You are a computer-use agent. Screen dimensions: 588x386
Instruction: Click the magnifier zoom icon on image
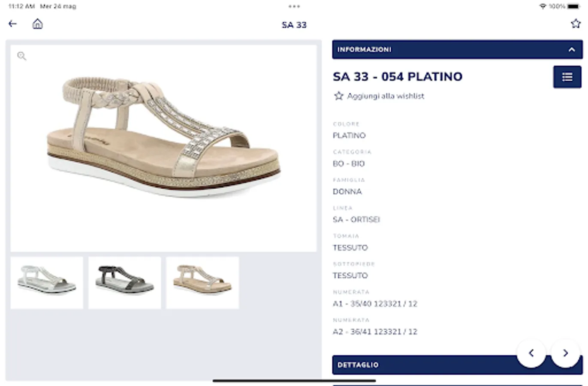pyautogui.click(x=22, y=56)
